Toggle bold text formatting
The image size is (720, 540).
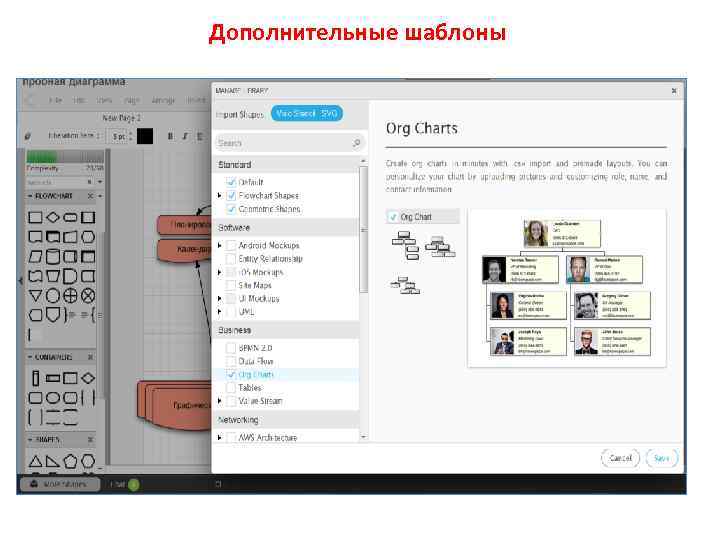point(170,136)
